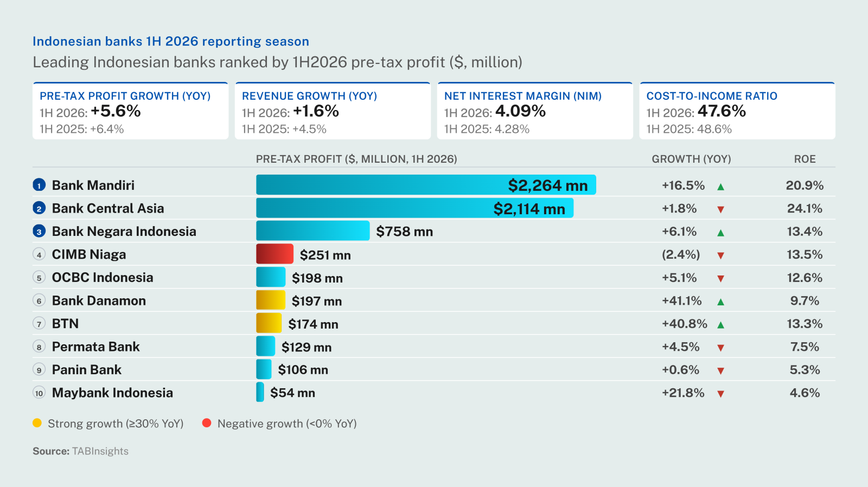
Task: Click the Growth (YoY) column header
Action: pos(691,159)
